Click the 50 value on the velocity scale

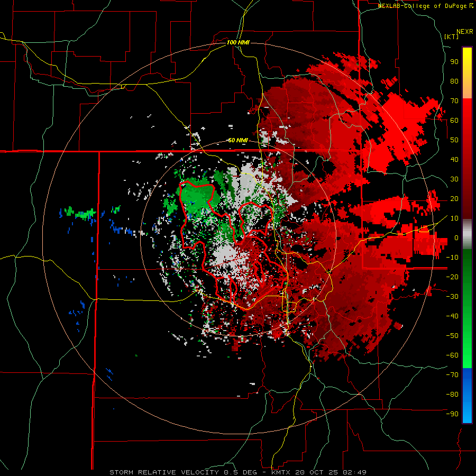(454, 140)
